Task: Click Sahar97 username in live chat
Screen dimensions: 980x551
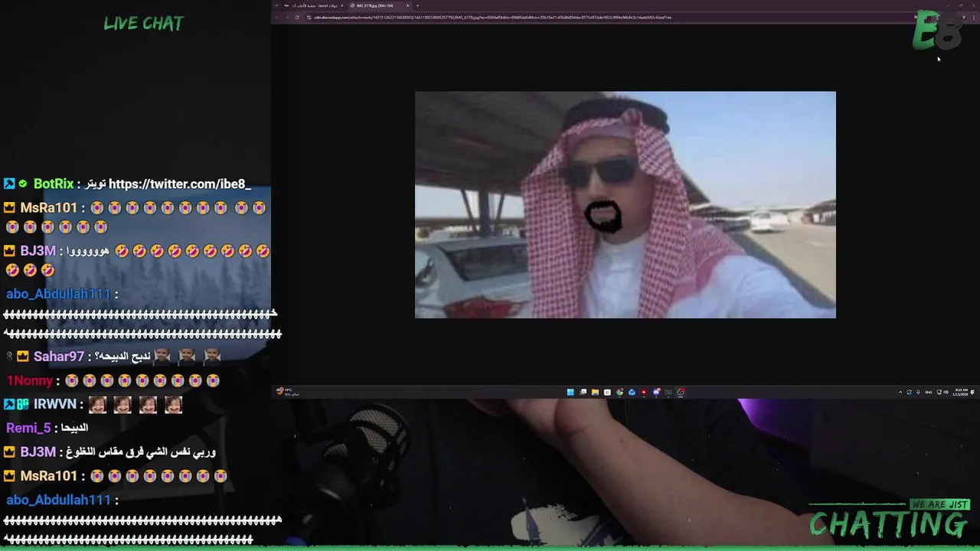Action: point(59,357)
